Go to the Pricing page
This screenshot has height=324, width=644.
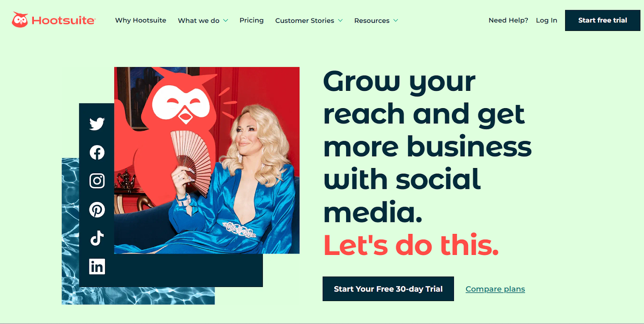tap(252, 20)
